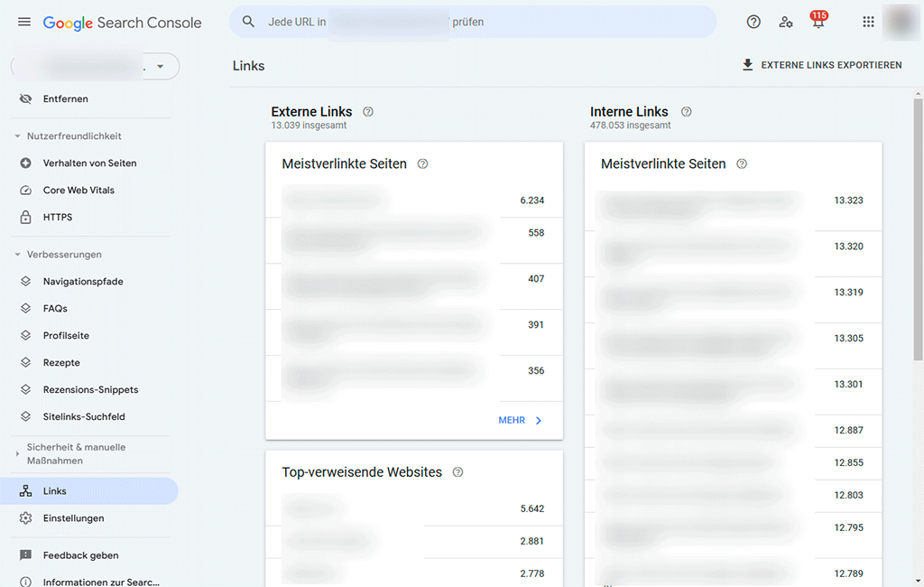Screen dimensions: 924x587
Task: Open Core Web Vitals report
Action: [79, 191]
